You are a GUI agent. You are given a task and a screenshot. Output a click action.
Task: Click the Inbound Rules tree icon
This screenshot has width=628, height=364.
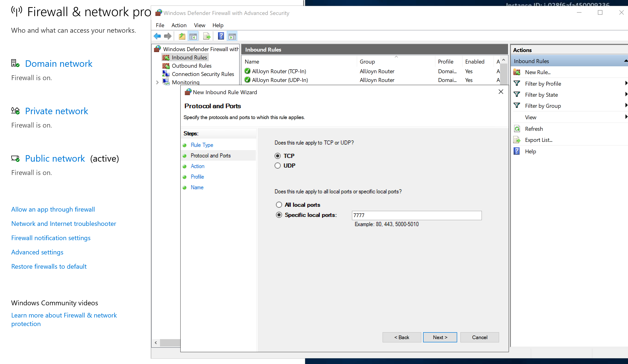pyautogui.click(x=166, y=58)
